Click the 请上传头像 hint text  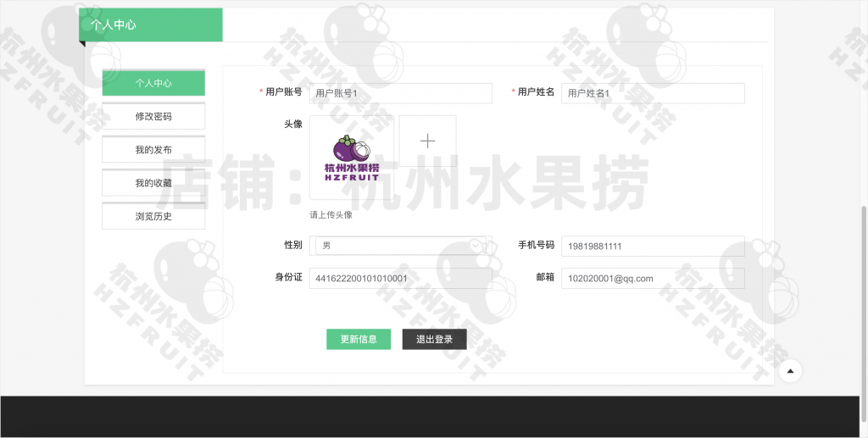click(331, 214)
